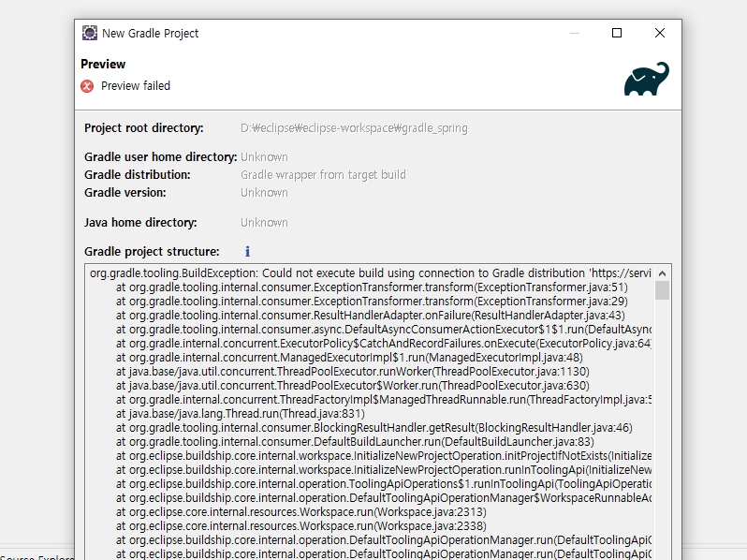Click the 'Gradle distribution:' label

tap(138, 175)
